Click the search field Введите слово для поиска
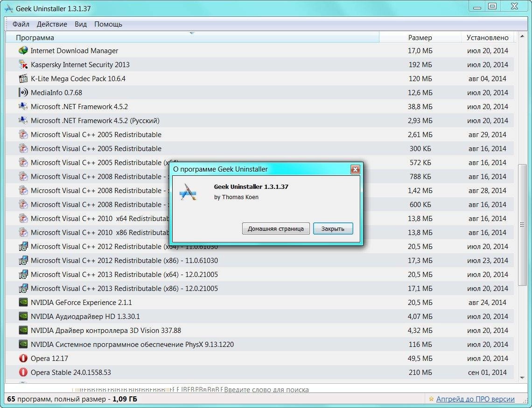The width and height of the screenshot is (532, 408). click(266, 390)
